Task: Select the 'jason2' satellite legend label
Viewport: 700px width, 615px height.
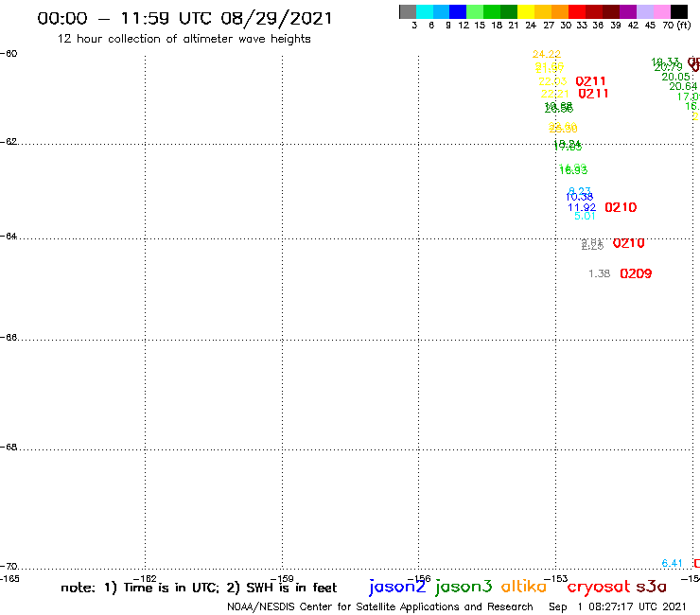Action: [397, 587]
